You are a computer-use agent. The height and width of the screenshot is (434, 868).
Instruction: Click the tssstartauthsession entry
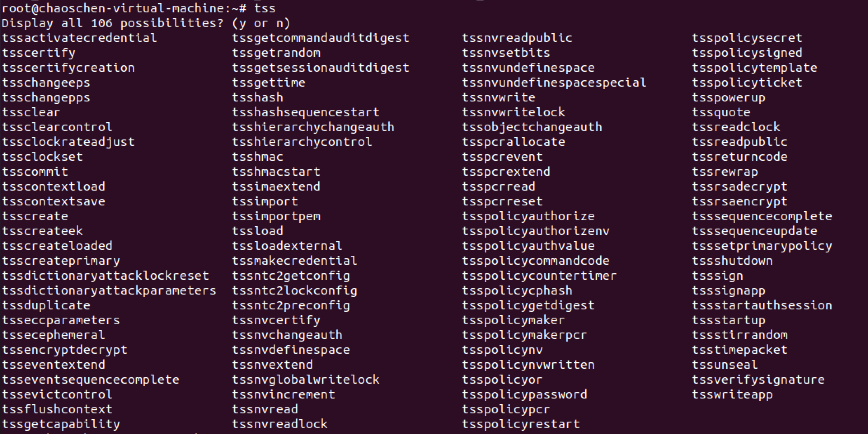click(x=762, y=305)
